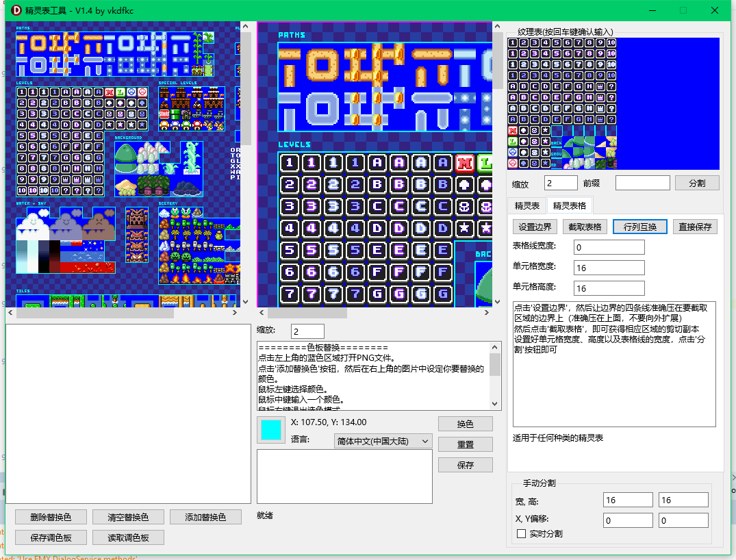The width and height of the screenshot is (736, 560).
Task: Focus the 单元格宽度 input field
Action: point(609,268)
